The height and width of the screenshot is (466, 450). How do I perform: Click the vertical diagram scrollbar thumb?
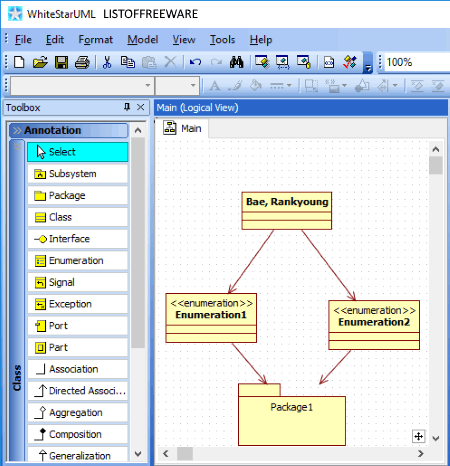point(436,165)
